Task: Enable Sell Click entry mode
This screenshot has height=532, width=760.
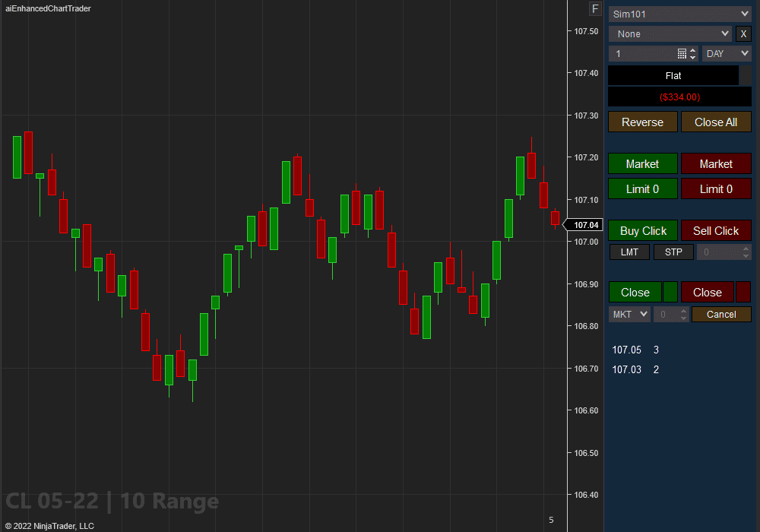Action: 716,230
